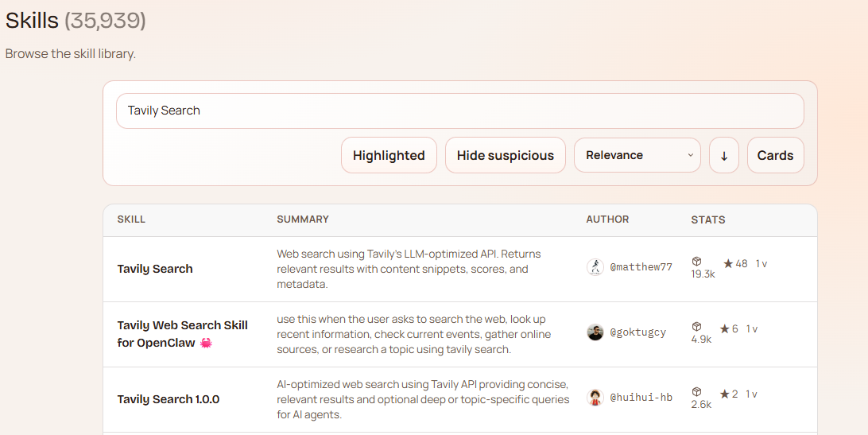Click the @goktugcy author avatar
The image size is (868, 435).
tap(595, 332)
